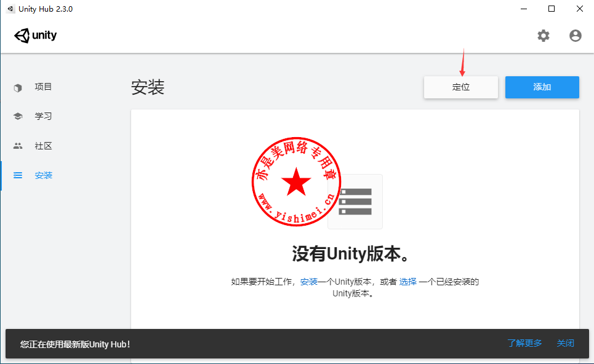
Task: Close the Unity Hub window
Action: coord(580,9)
